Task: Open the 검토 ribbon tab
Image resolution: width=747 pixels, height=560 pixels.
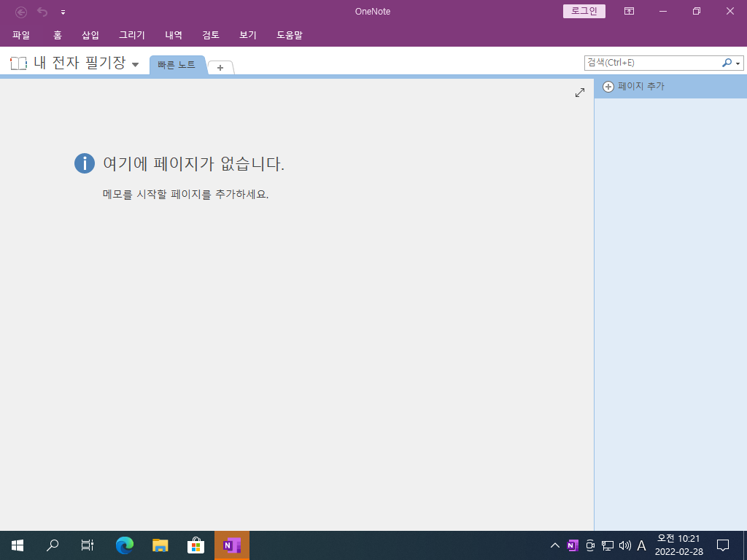Action: point(211,35)
